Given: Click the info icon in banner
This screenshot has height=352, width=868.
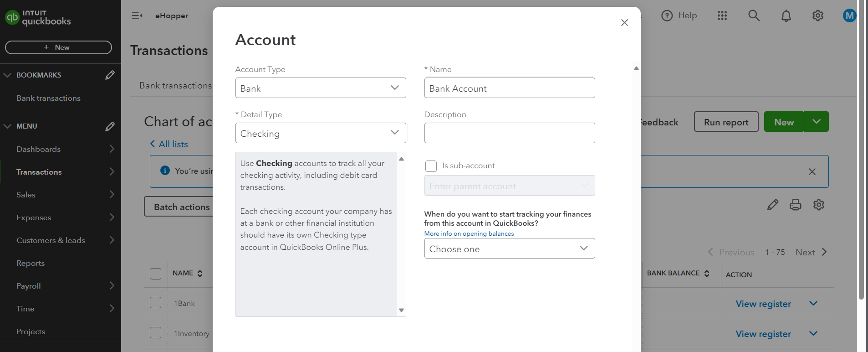Looking at the screenshot, I should point(165,171).
